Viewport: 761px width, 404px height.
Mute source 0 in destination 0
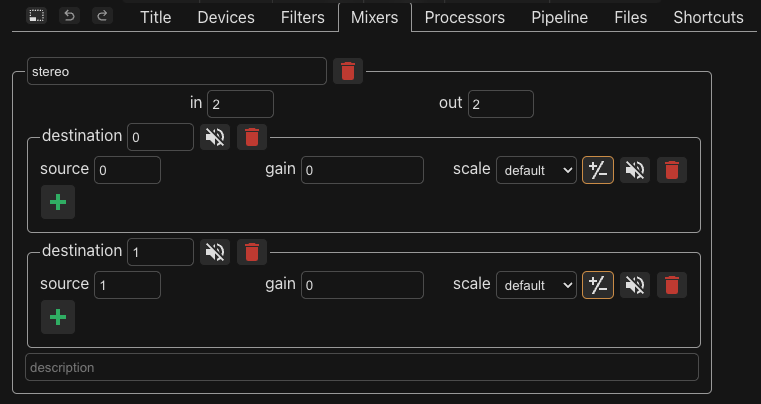click(635, 170)
